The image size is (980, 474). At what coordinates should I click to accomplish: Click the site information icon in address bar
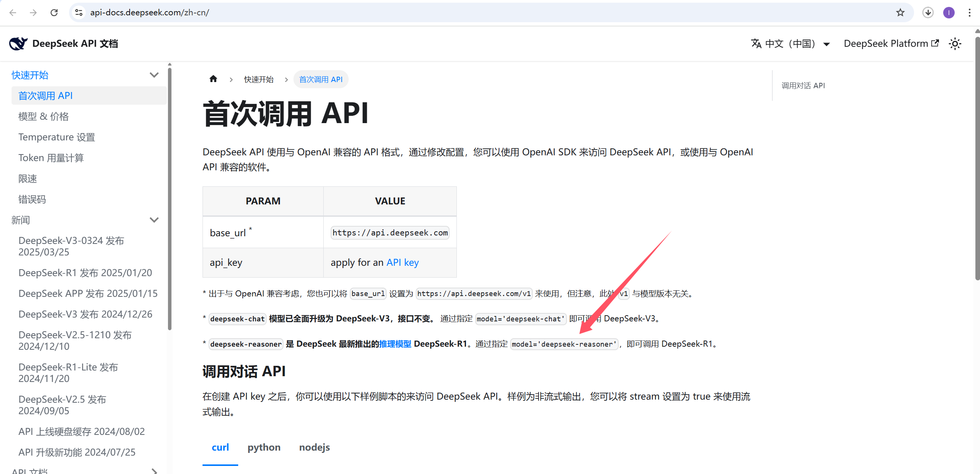79,12
